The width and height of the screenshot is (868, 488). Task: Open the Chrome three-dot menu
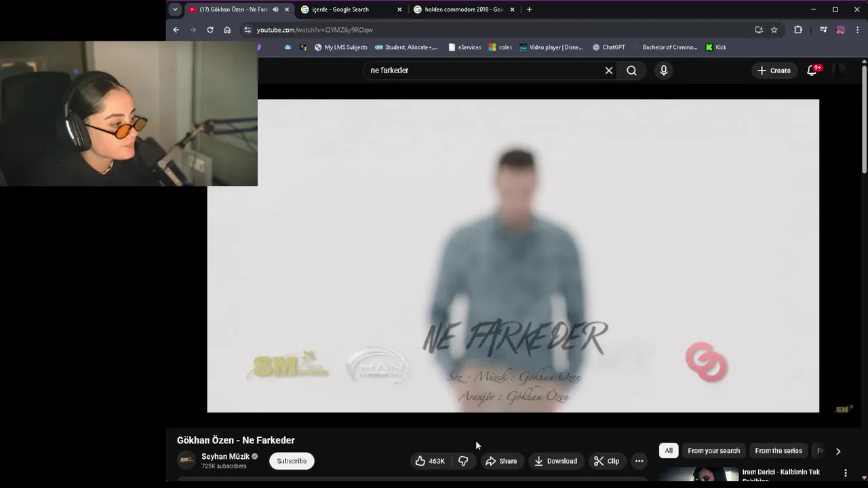[859, 30]
